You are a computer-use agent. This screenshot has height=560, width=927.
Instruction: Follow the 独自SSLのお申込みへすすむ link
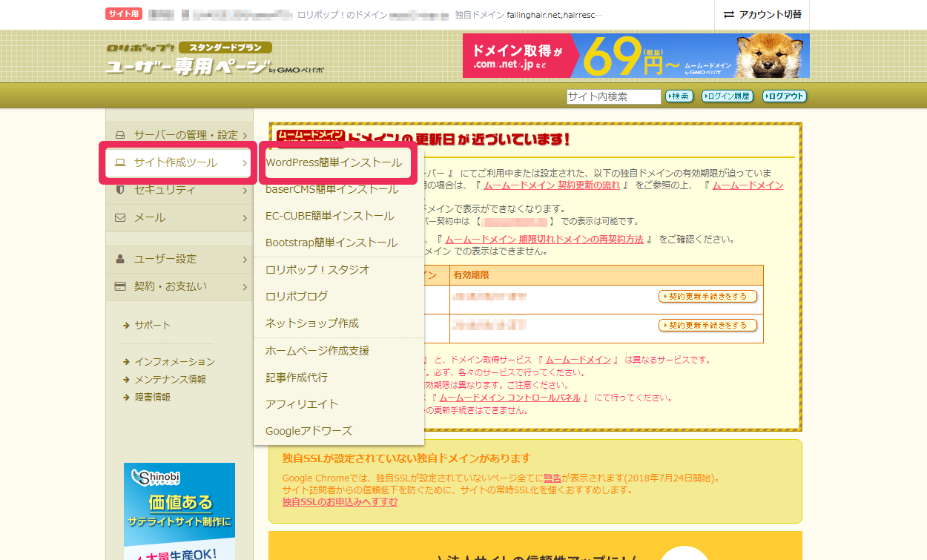point(340,502)
